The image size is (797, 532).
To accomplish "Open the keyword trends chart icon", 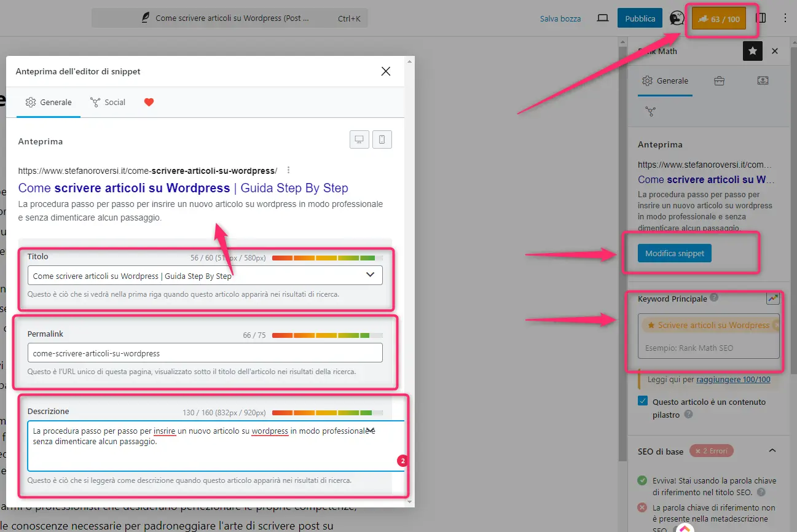I will pos(773,299).
